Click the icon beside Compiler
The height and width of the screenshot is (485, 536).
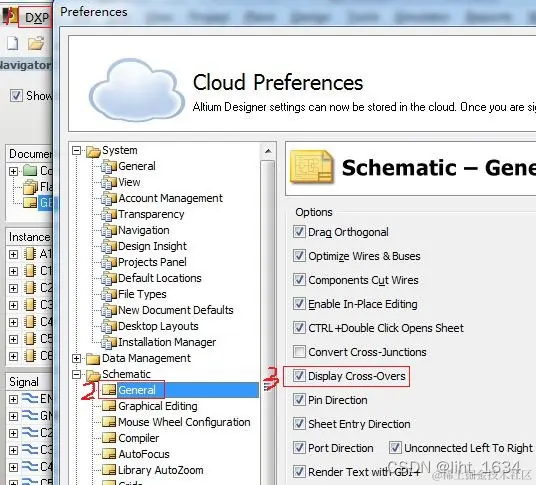(109, 438)
